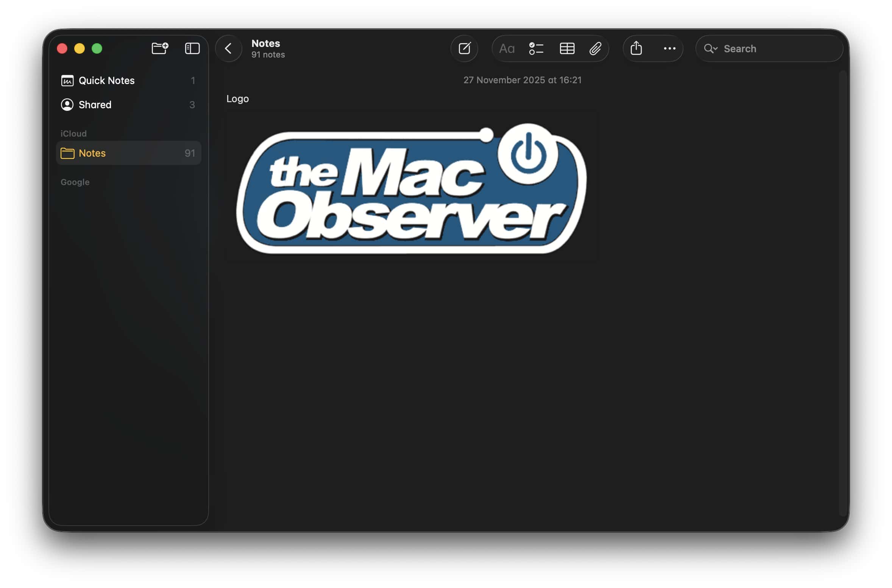
Task: Minimize the window with yellow button
Action: point(80,48)
